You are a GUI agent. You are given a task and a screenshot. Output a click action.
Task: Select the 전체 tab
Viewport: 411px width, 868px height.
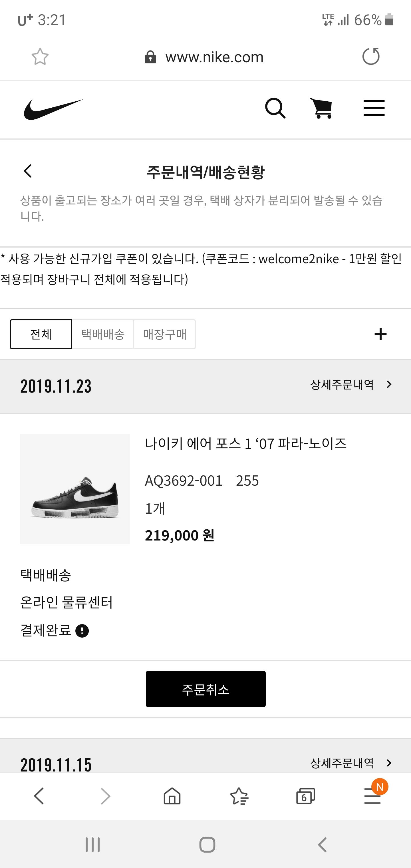[x=41, y=334]
